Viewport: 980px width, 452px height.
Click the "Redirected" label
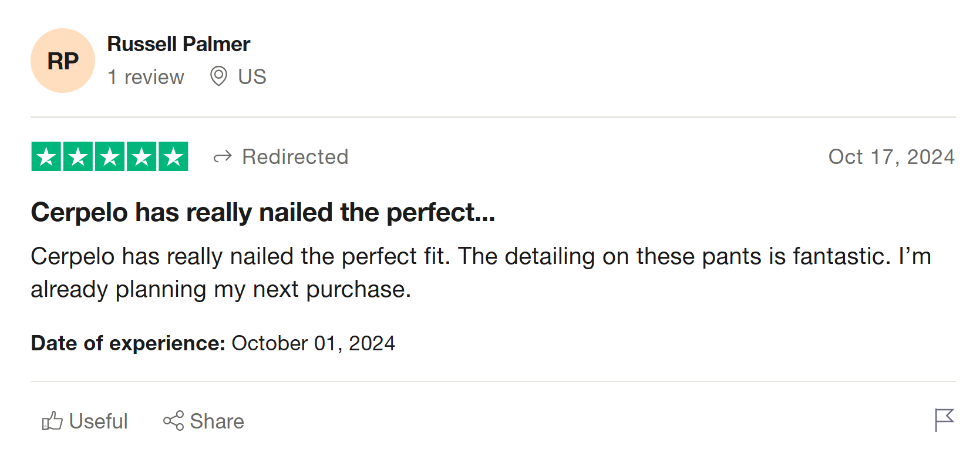295,157
